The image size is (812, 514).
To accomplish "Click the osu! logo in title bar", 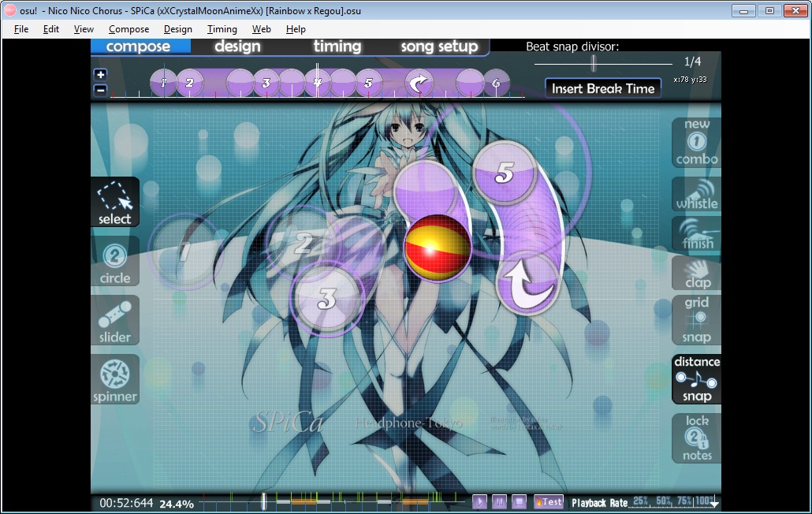I will pyautogui.click(x=9, y=10).
